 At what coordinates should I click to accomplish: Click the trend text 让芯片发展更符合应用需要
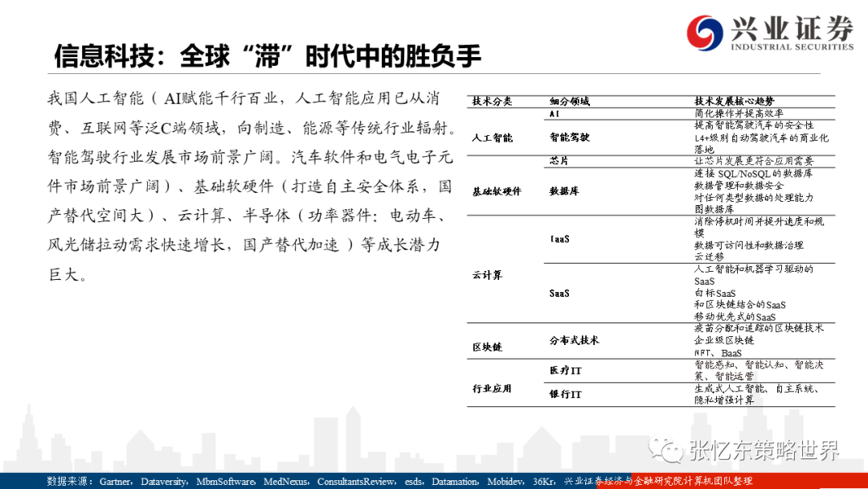(x=753, y=161)
